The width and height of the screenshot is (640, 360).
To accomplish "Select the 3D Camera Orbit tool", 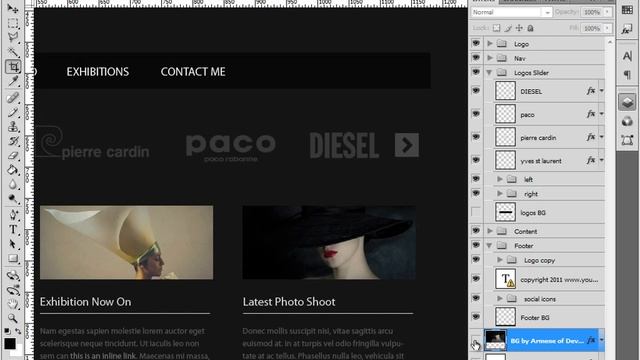I will pos(13,290).
